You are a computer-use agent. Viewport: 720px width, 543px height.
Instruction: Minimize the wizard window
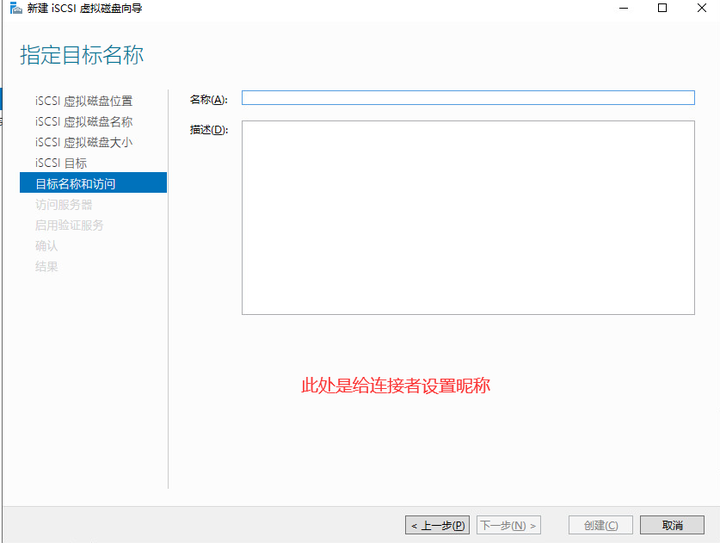[623, 8]
